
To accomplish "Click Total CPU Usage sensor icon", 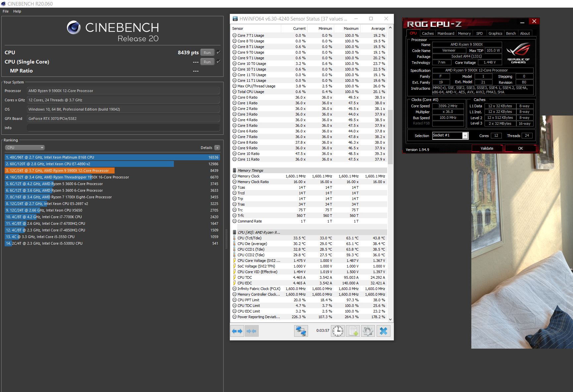I will [234, 92].
